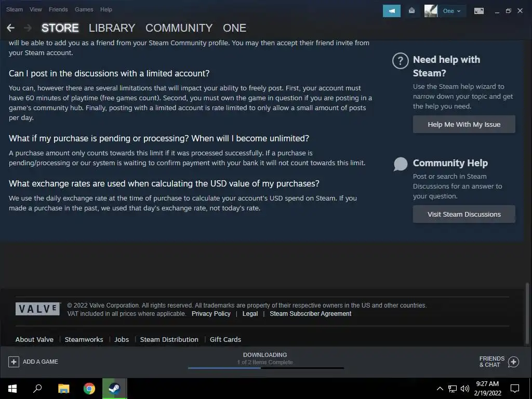Viewport: 532px width, 399px height.
Task: Click the taskbar search icon
Action: (x=37, y=389)
